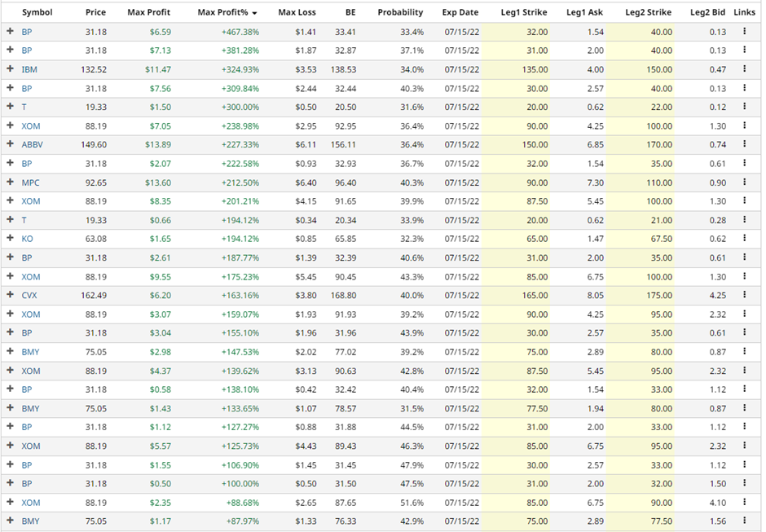This screenshot has height=532, width=766.
Task: Open the IBM symbol link
Action: (x=29, y=70)
